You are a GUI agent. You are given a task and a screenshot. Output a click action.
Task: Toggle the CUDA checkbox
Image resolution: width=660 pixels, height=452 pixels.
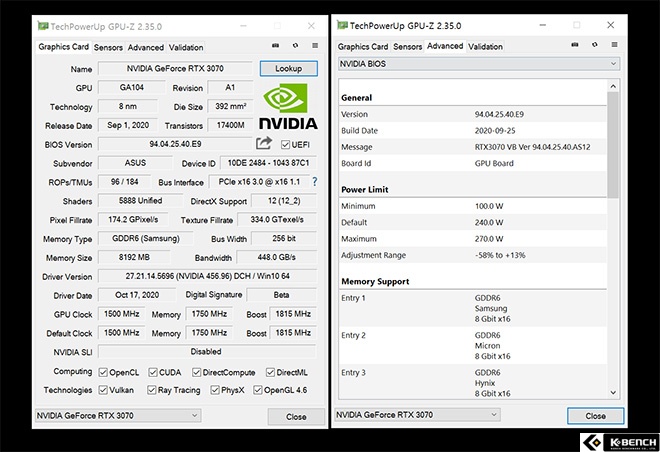pos(153,372)
